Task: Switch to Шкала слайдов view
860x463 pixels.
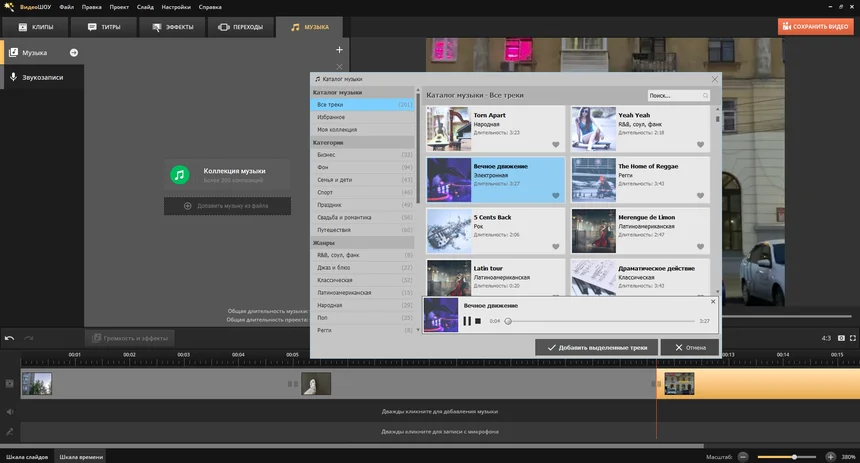Action: click(x=27, y=457)
